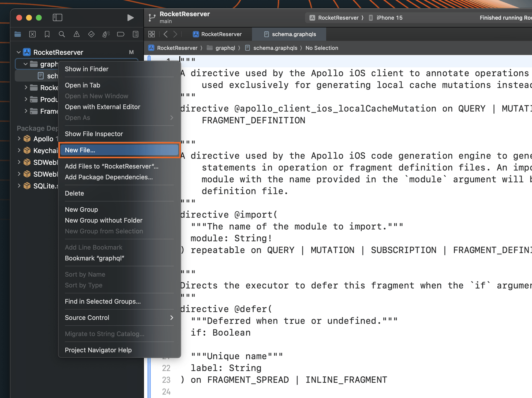This screenshot has width=532, height=398.
Task: Collapse the RocketReserver project root
Action: tap(19, 52)
